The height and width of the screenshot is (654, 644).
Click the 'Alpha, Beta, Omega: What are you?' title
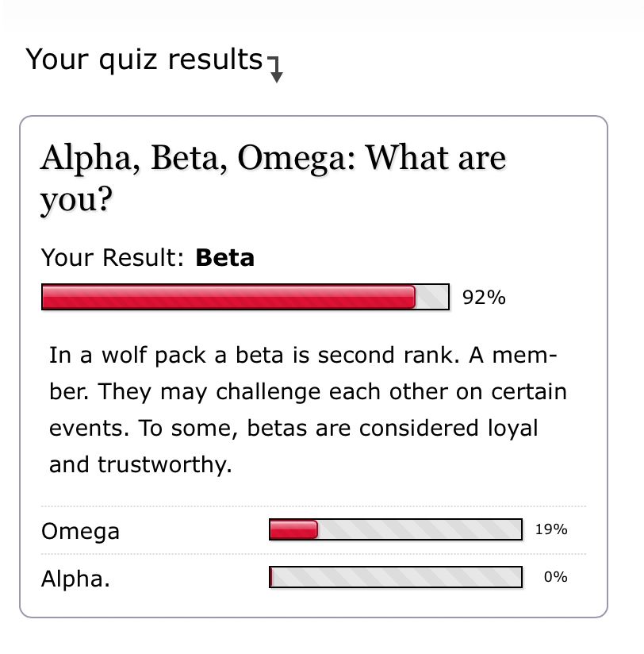coord(273,178)
